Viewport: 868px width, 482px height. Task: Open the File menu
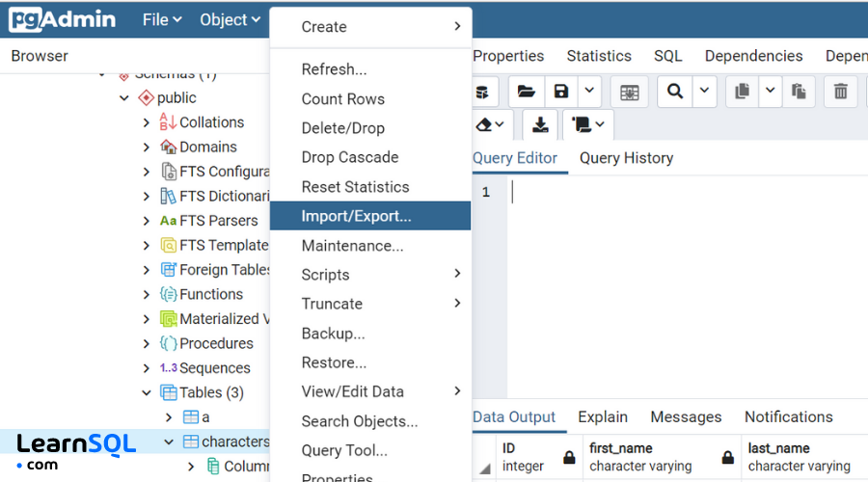[x=162, y=20]
